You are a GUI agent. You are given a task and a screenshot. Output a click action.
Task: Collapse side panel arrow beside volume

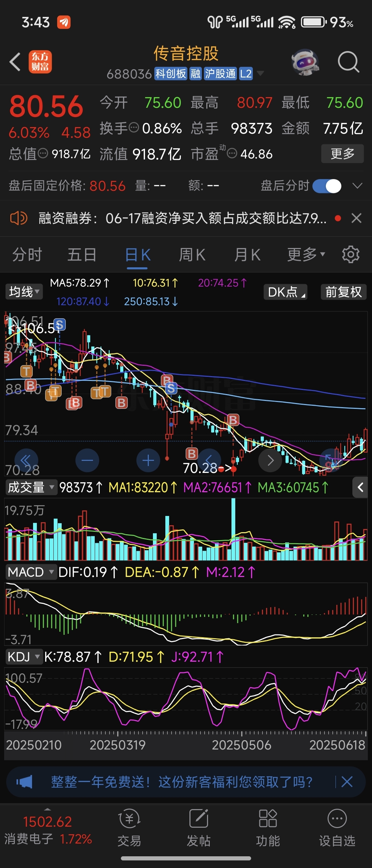[x=360, y=487]
